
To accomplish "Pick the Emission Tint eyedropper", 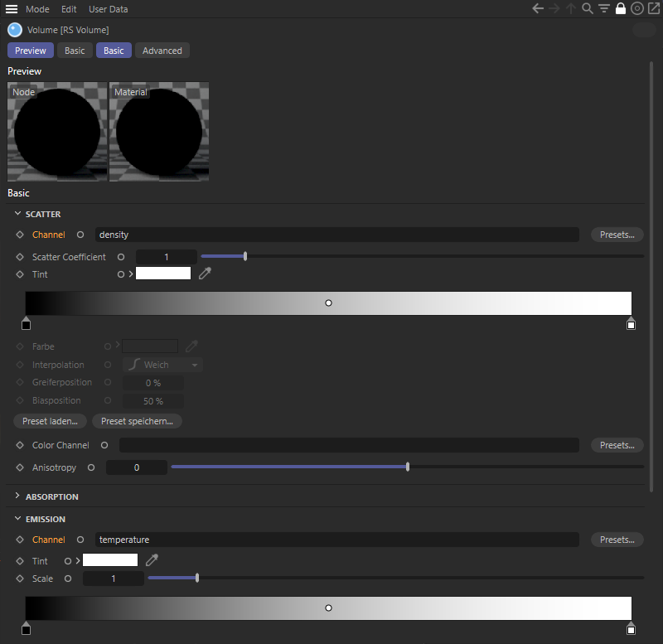I will (x=152, y=561).
